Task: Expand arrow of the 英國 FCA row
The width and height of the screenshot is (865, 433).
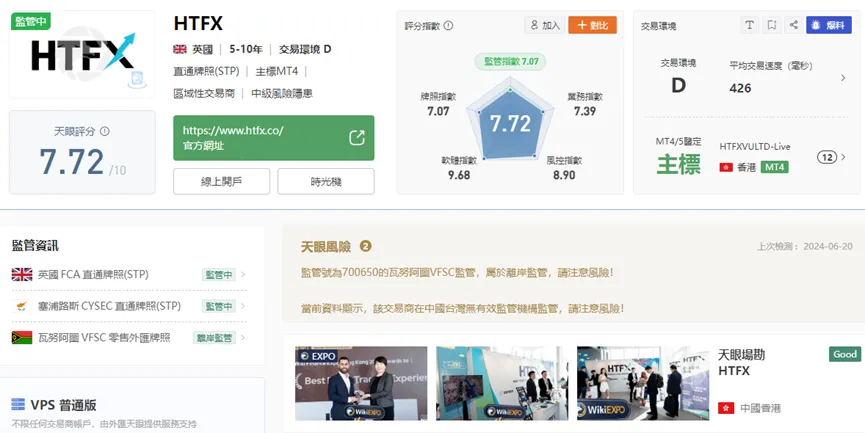Action: pyautogui.click(x=243, y=274)
